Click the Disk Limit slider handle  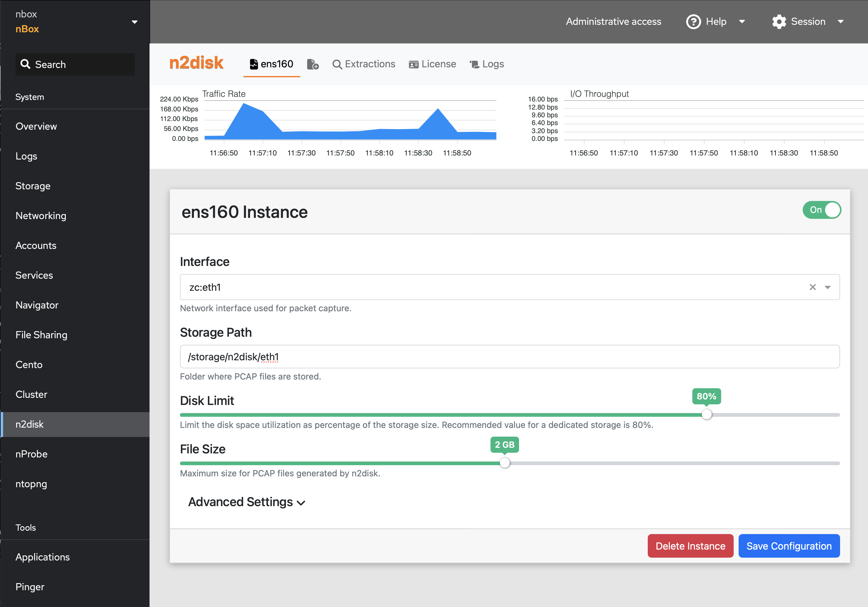point(706,415)
